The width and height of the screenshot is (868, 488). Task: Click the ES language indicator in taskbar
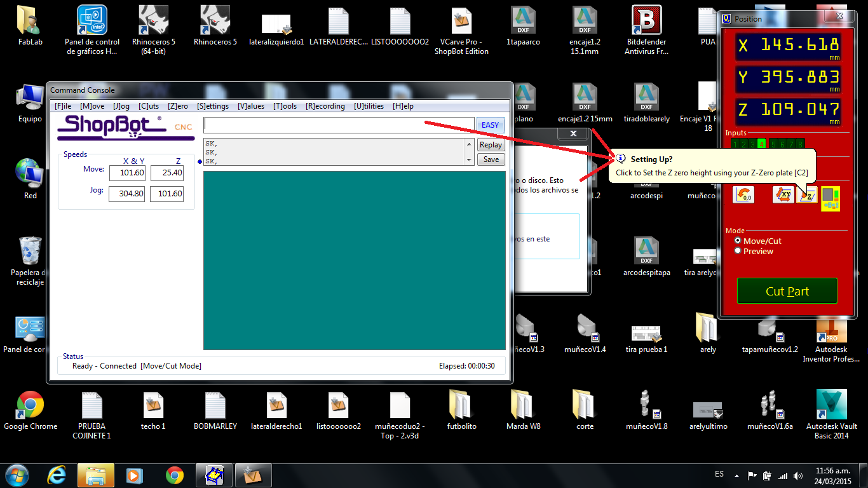[x=719, y=474]
